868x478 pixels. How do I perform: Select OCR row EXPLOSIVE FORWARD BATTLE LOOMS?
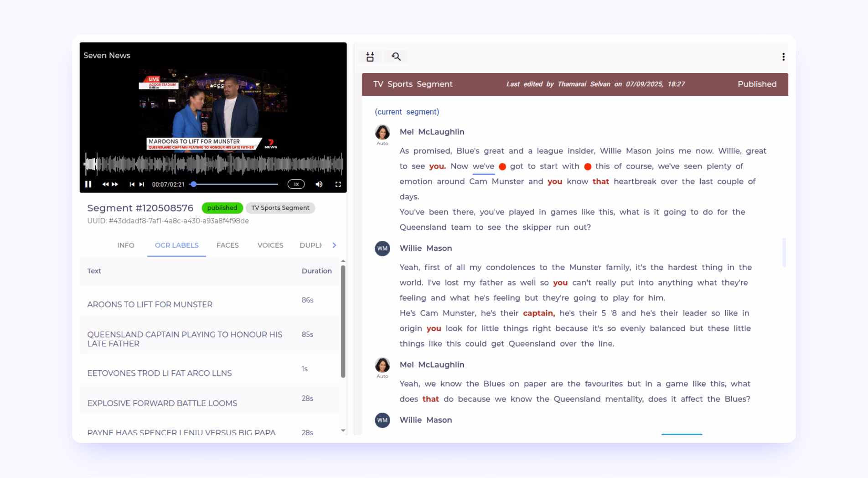click(x=210, y=399)
